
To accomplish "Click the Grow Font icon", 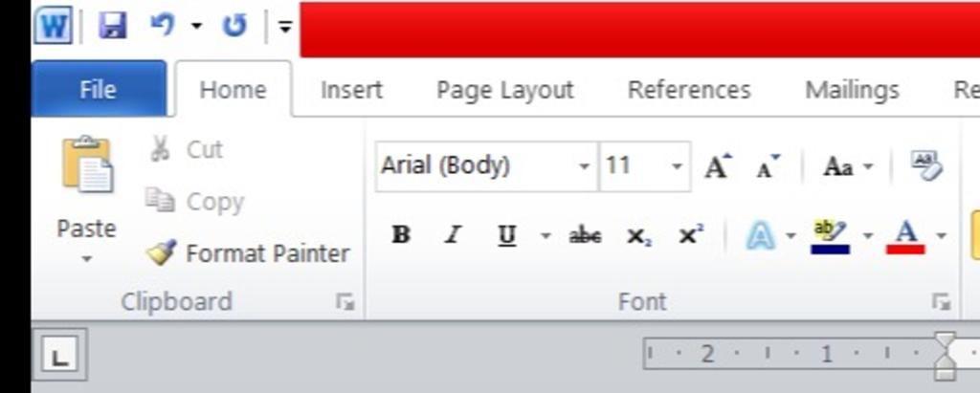I will [x=718, y=166].
